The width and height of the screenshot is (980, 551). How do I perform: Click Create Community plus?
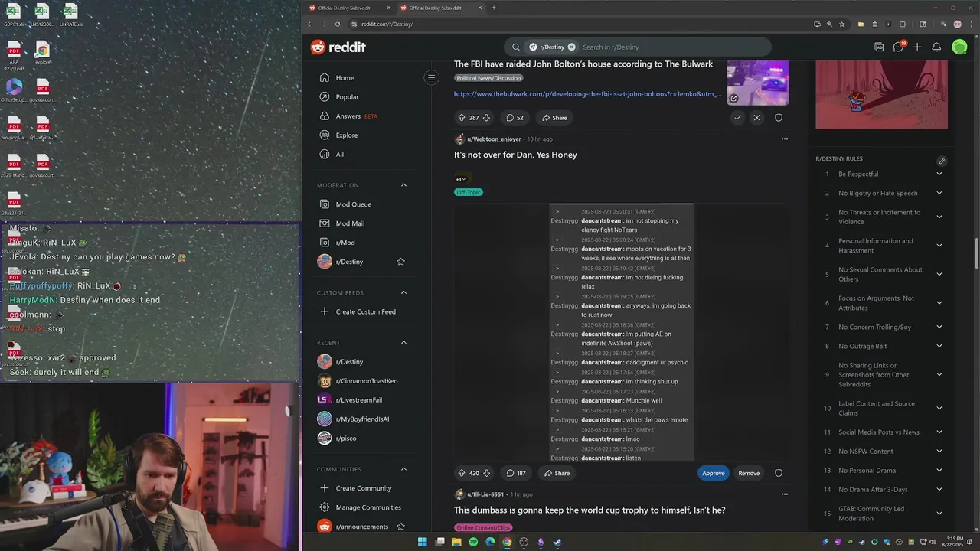[x=325, y=488]
